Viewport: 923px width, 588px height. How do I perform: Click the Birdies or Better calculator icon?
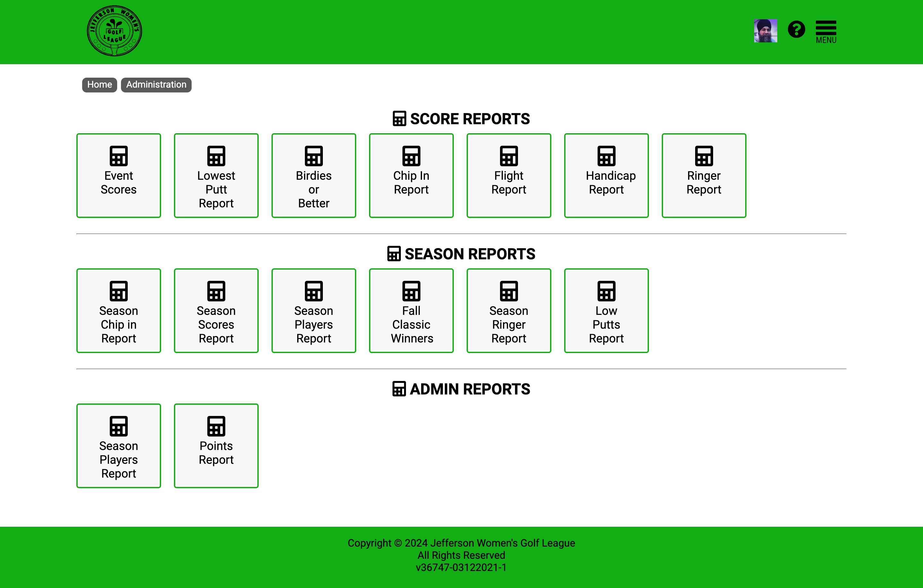314,156
